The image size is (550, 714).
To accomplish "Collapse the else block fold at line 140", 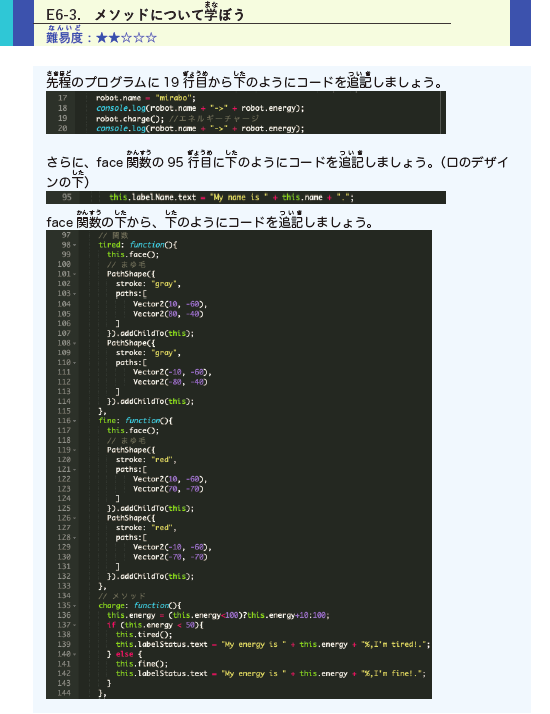I will click(75, 654).
